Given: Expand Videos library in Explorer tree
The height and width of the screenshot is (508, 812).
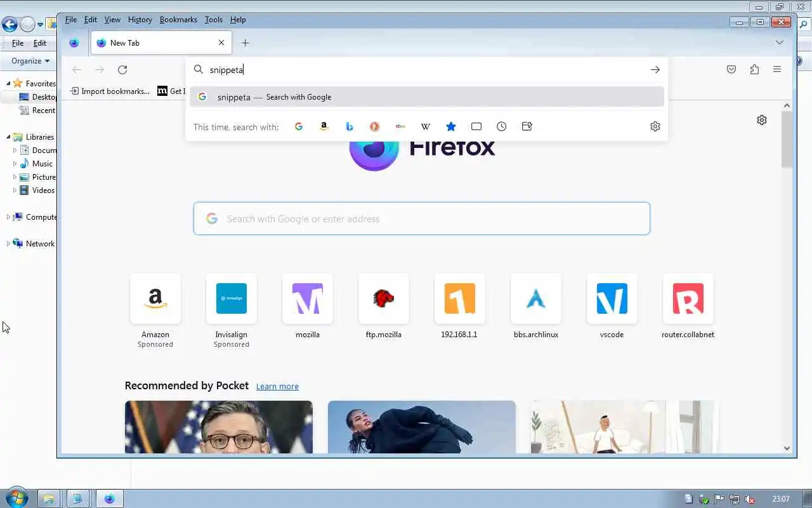Looking at the screenshot, I should coord(15,190).
